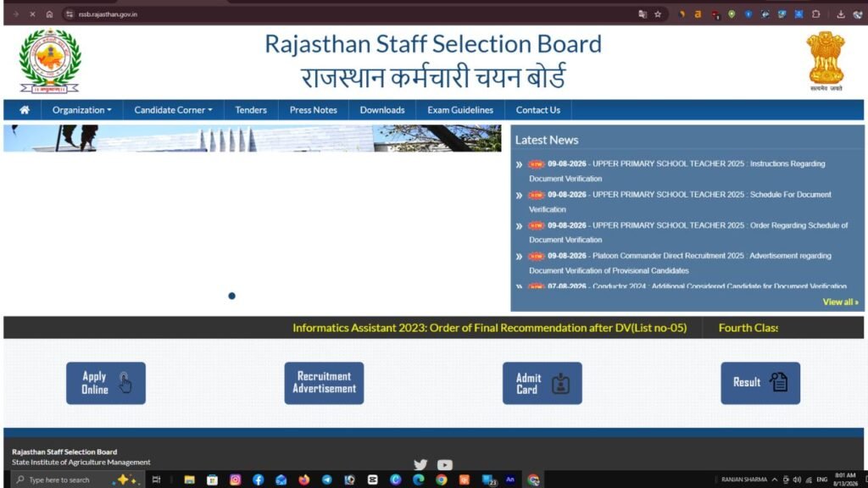This screenshot has height=488, width=868.
Task: Open the Press Notes menu item
Action: [314, 109]
